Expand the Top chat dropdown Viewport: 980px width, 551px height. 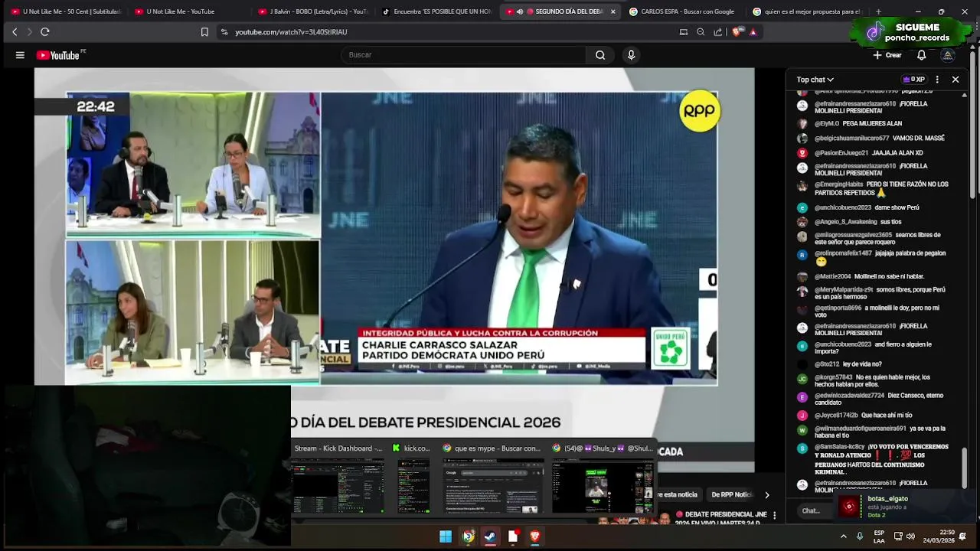(x=815, y=80)
